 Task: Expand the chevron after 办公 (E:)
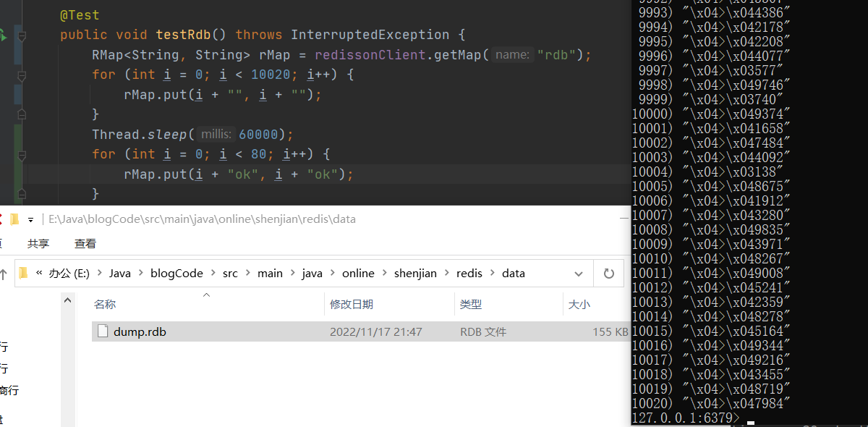pos(100,273)
